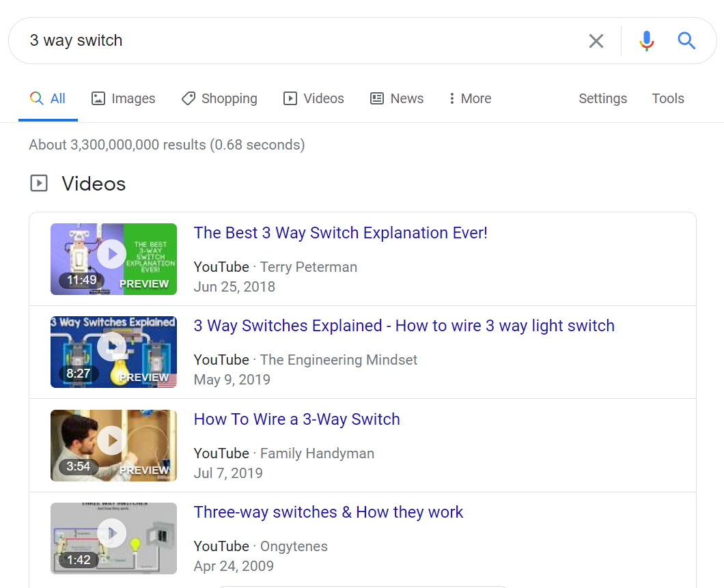Play the Terry Peterman video thumbnail
The height and width of the screenshot is (588, 724).
[113, 259]
